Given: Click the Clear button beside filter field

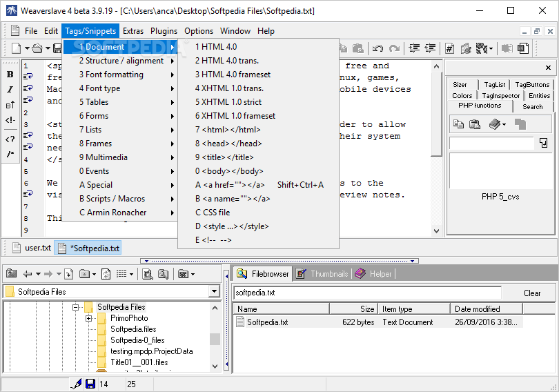Looking at the screenshot, I should point(532,293).
